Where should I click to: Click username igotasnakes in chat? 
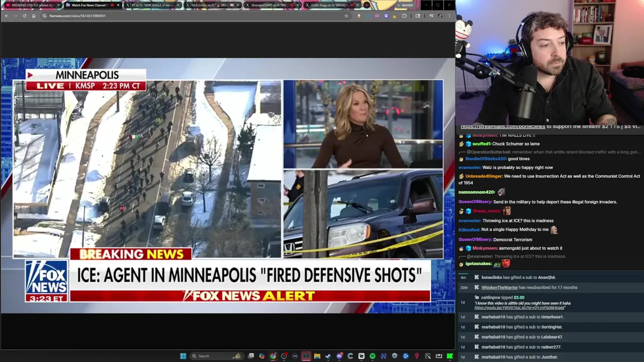[x=478, y=264]
